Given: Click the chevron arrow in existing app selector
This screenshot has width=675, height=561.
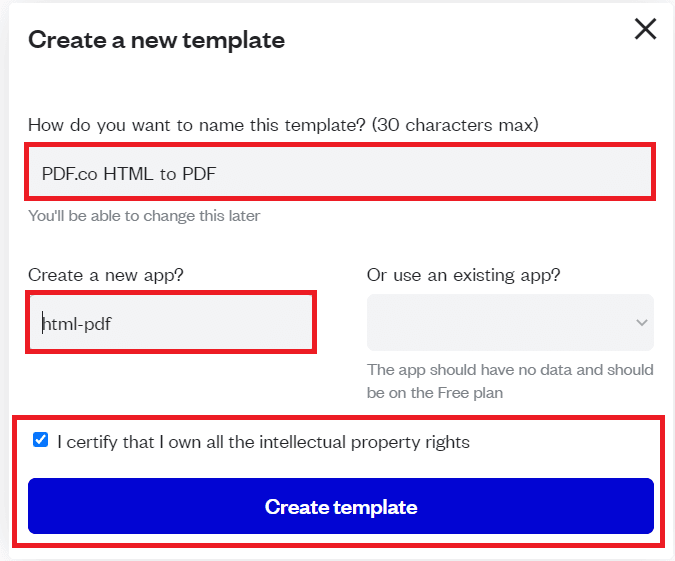Looking at the screenshot, I should pyautogui.click(x=641, y=322).
